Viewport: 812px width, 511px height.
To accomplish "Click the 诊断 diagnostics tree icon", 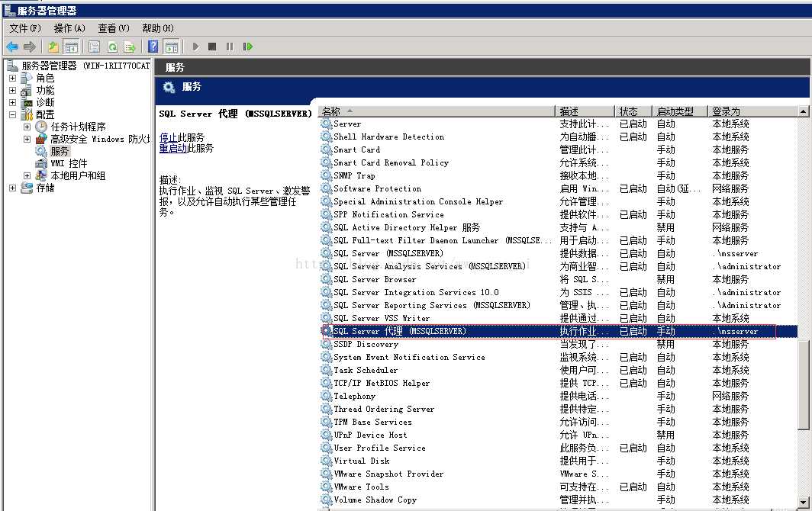I will tap(28, 102).
